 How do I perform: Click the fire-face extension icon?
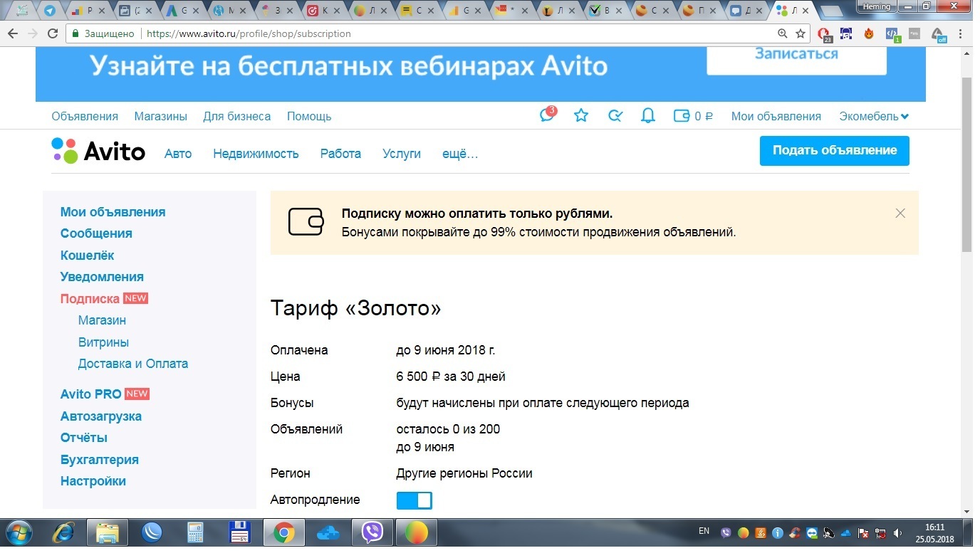(869, 33)
